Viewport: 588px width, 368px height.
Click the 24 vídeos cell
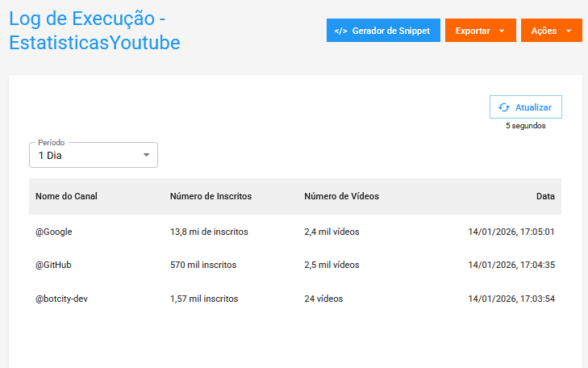point(323,299)
